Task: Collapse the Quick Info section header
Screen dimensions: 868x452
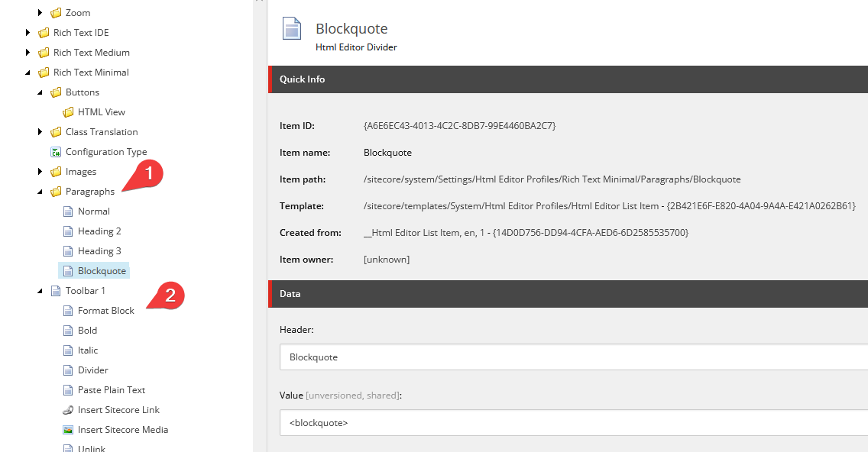Action: click(x=568, y=79)
